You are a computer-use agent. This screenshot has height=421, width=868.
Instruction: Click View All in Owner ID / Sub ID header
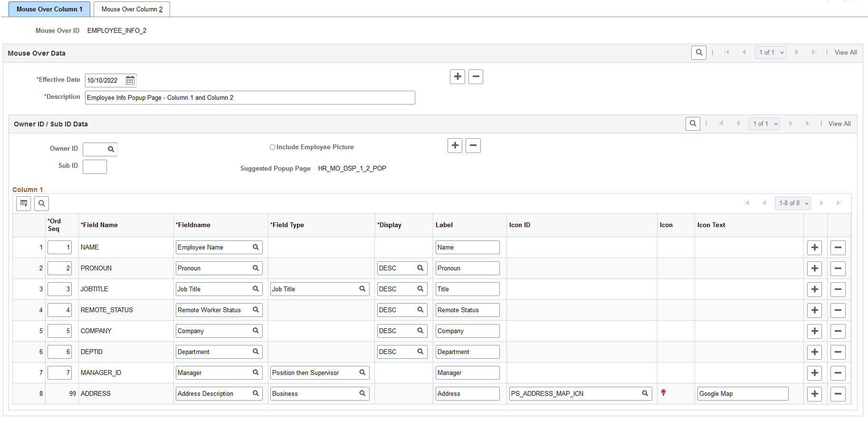click(x=839, y=124)
